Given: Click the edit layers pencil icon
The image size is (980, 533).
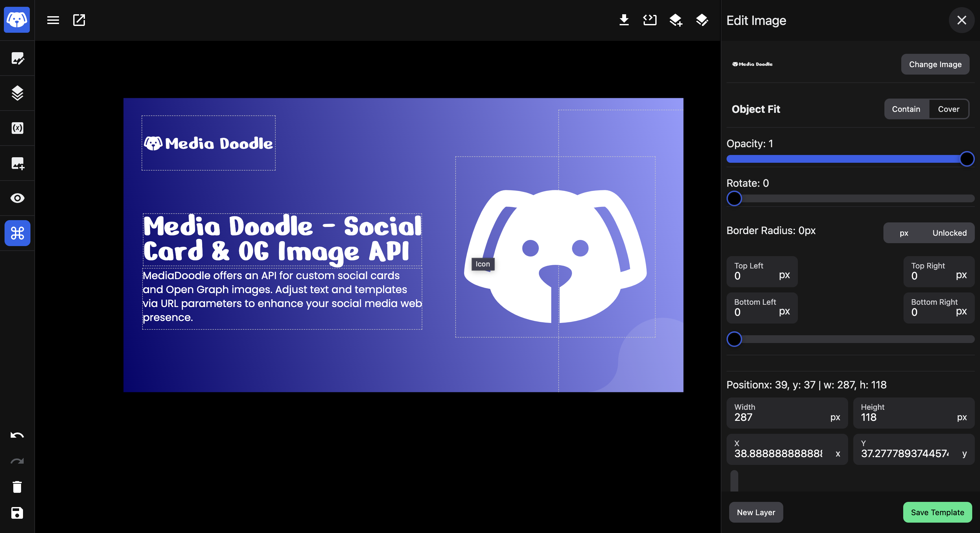Looking at the screenshot, I should click(702, 20).
